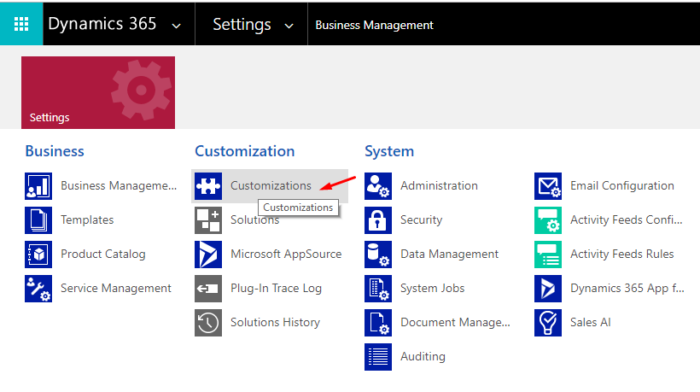Image resolution: width=700 pixels, height=392 pixels.
Task: Go to the Administration link
Action: [439, 186]
